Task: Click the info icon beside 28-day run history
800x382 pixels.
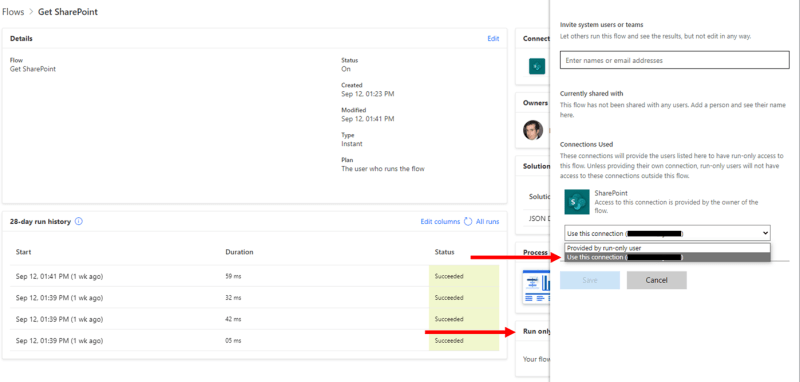Action: pyautogui.click(x=79, y=222)
